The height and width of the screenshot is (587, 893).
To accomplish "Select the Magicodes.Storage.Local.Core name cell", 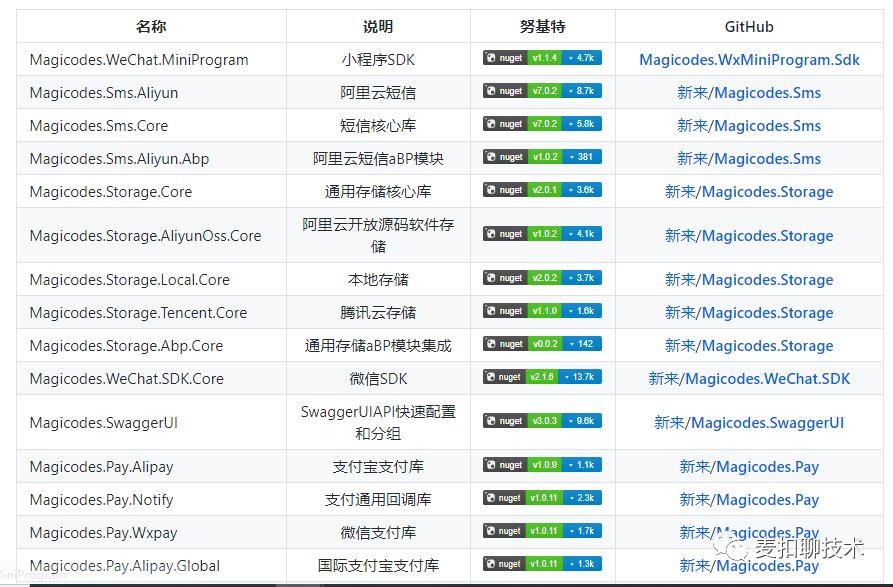I will [151, 279].
